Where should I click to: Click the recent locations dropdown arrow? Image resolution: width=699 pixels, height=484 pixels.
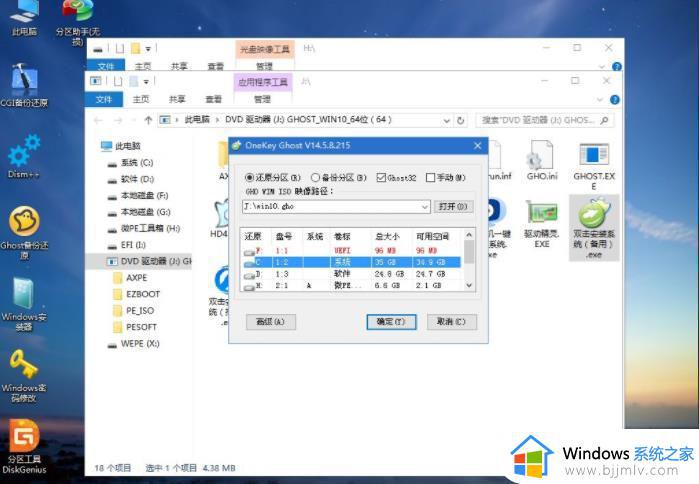click(x=133, y=120)
